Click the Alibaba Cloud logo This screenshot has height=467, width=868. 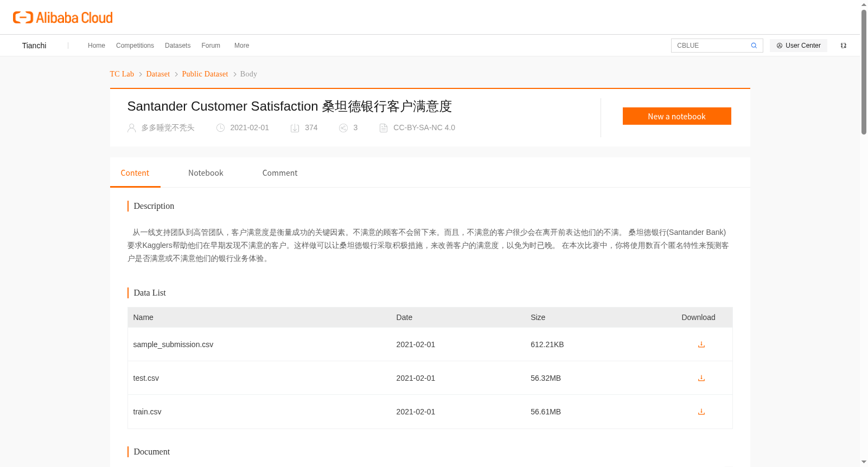point(63,17)
